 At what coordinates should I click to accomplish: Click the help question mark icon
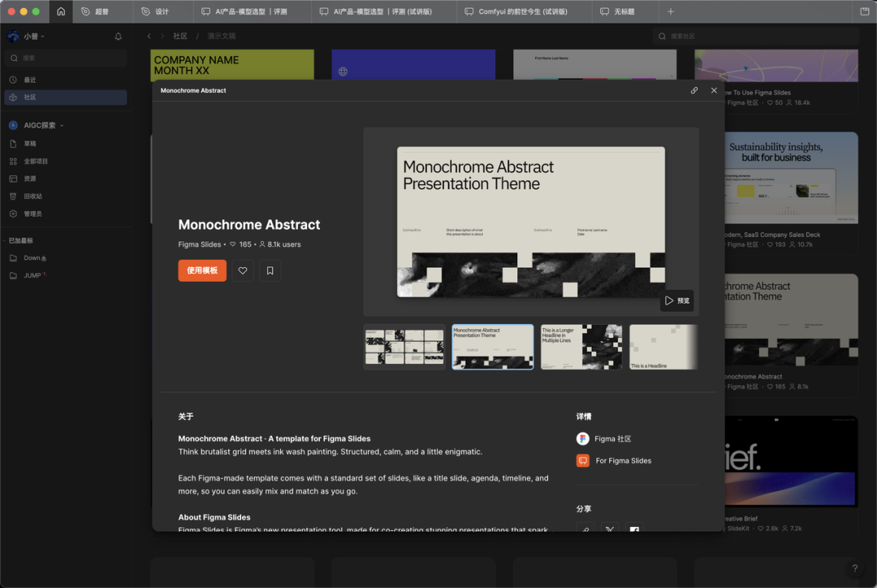coord(854,569)
